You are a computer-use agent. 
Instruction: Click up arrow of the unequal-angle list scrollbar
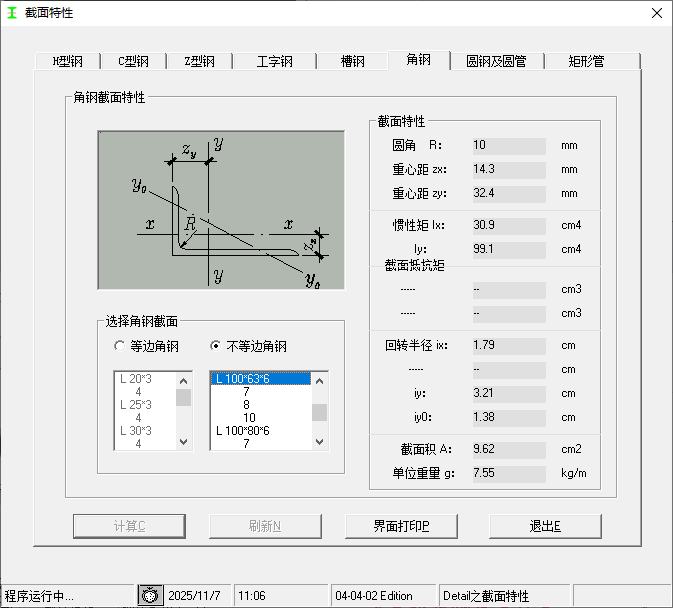click(x=319, y=381)
